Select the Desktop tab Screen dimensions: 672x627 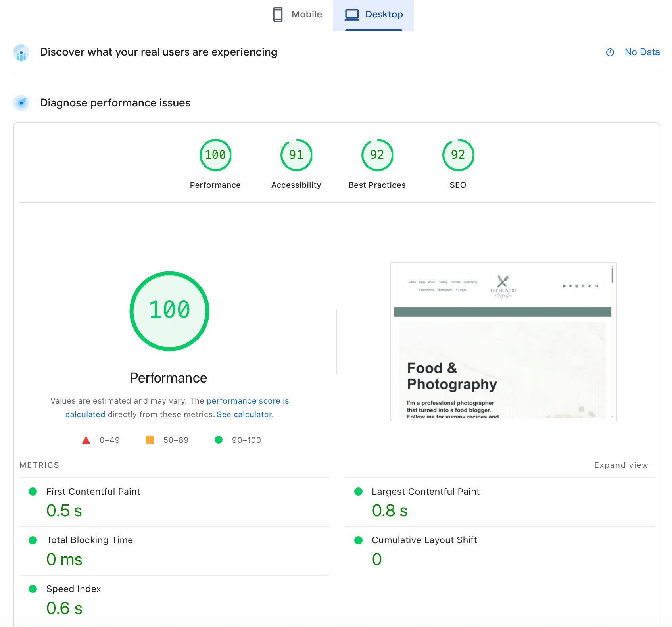(384, 14)
